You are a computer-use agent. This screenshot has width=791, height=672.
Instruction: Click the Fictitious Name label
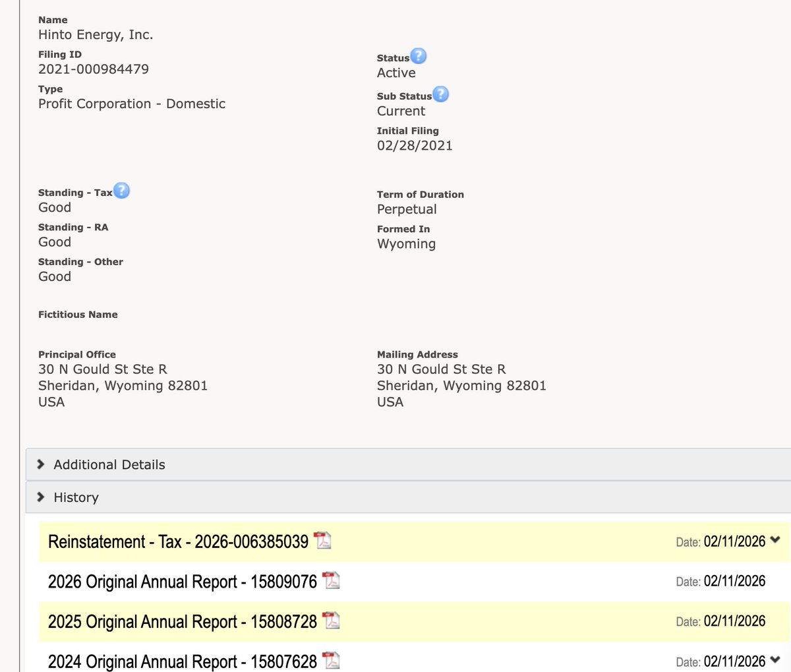(78, 315)
